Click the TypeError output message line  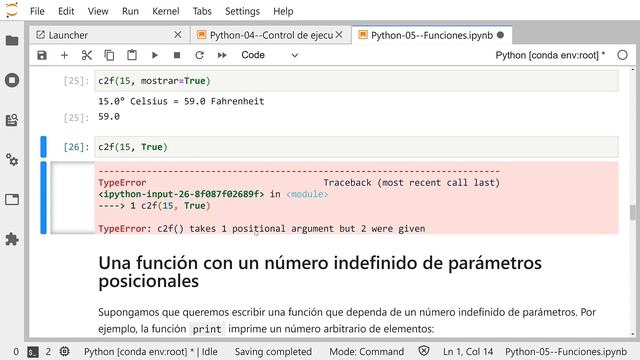[x=262, y=229]
